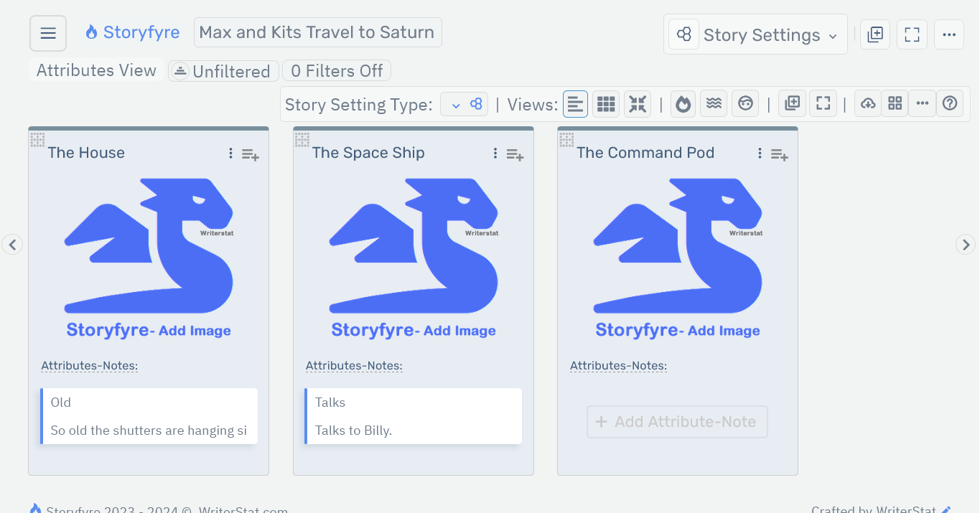
Task: Click Add Attribute-Note on The Command Pod
Action: coord(677,422)
